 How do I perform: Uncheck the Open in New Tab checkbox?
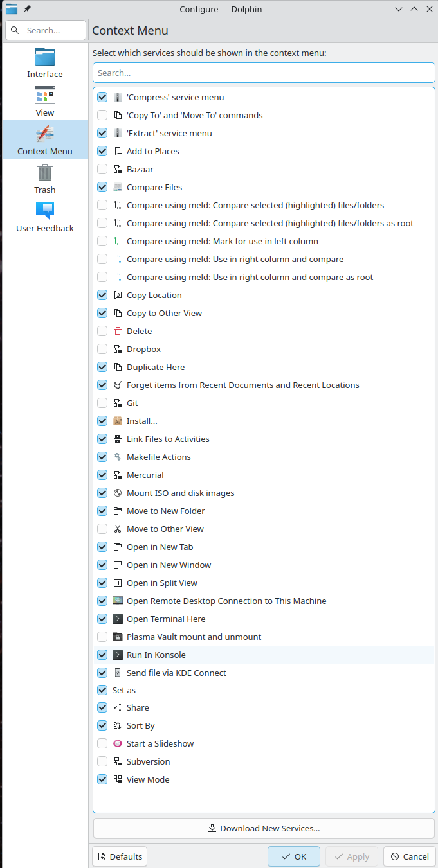click(x=102, y=547)
